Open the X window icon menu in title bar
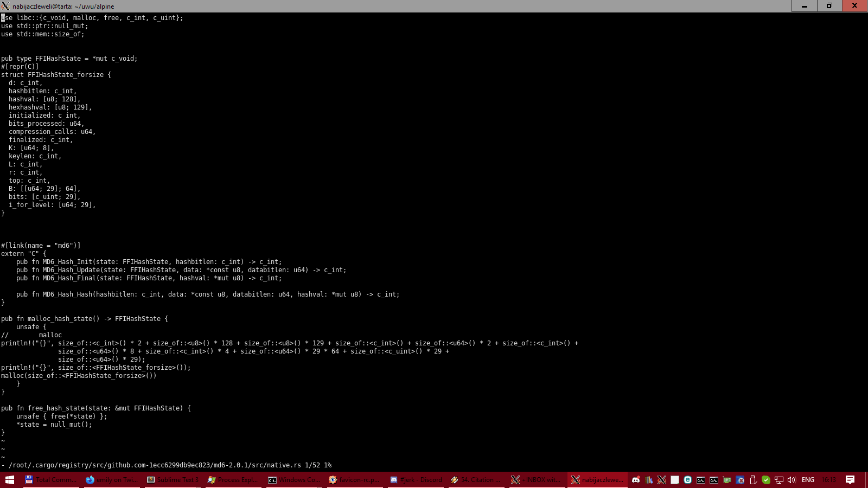 pyautogui.click(x=5, y=6)
